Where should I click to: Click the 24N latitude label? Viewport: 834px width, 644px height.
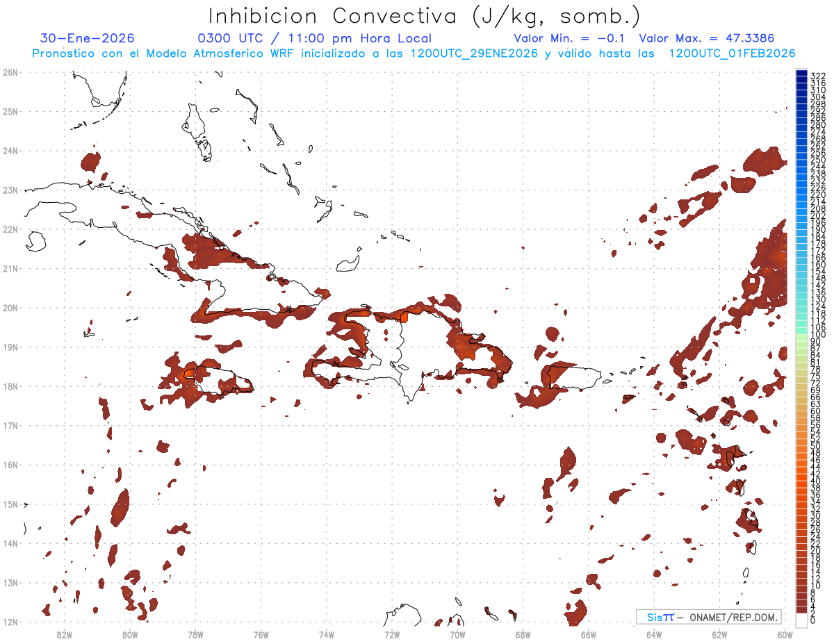coord(10,151)
